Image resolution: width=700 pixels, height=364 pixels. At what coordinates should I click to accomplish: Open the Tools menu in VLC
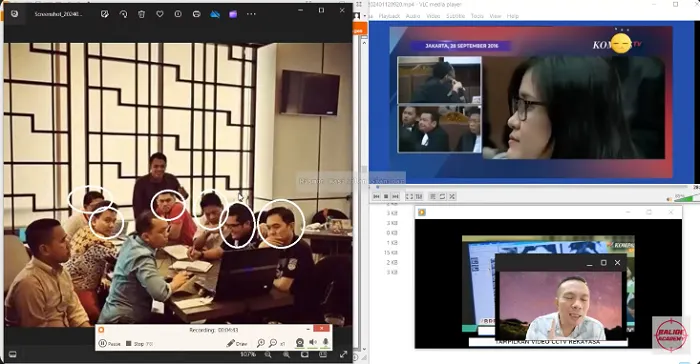point(477,16)
